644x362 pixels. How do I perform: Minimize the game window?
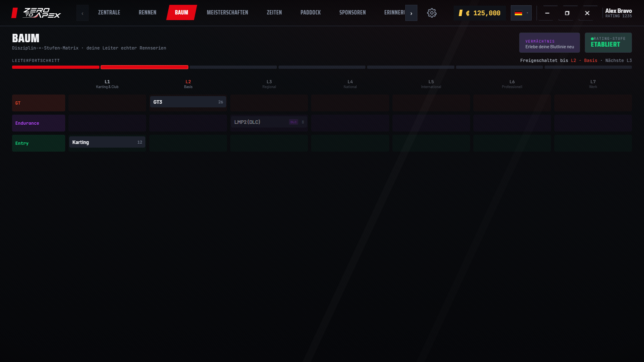click(x=547, y=13)
